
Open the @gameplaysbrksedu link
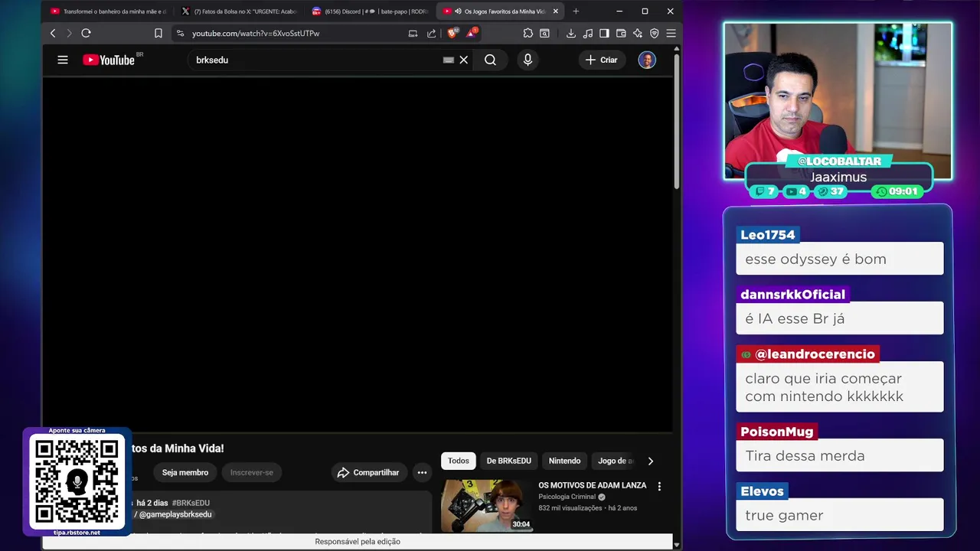tap(175, 514)
